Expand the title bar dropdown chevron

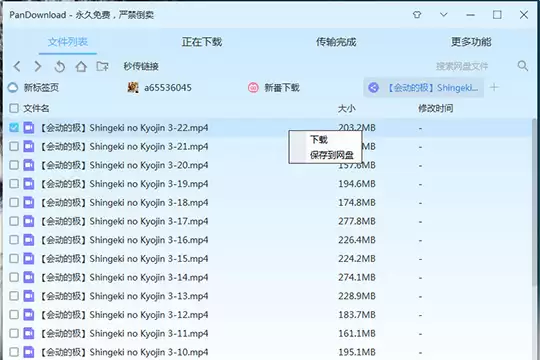pos(444,15)
